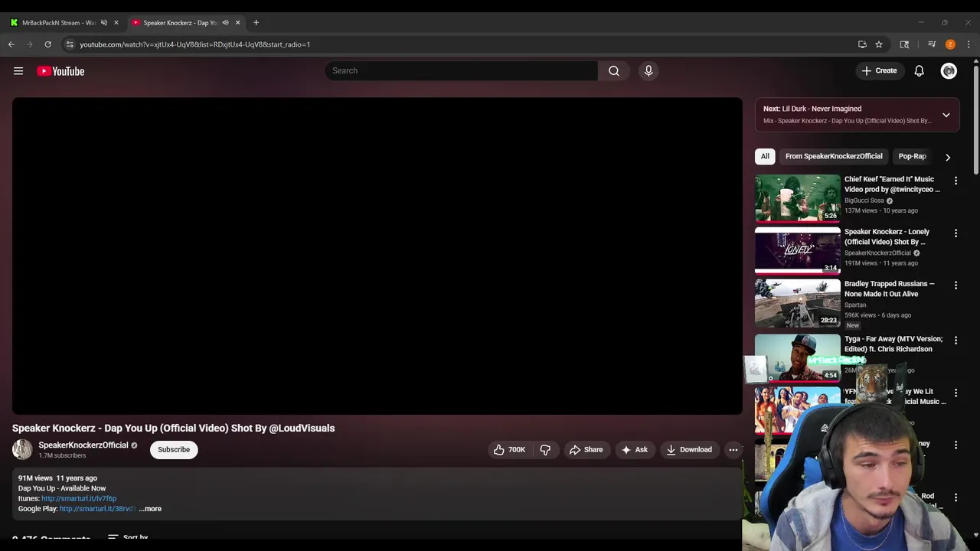Dislike the video with thumbs-down icon
The image size is (980, 551).
coord(545,449)
